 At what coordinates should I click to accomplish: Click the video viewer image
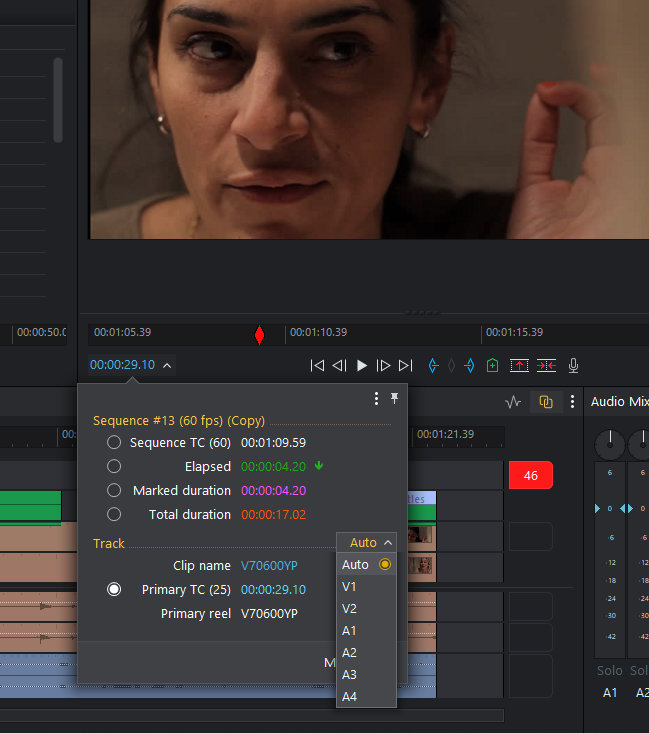pyautogui.click(x=369, y=119)
